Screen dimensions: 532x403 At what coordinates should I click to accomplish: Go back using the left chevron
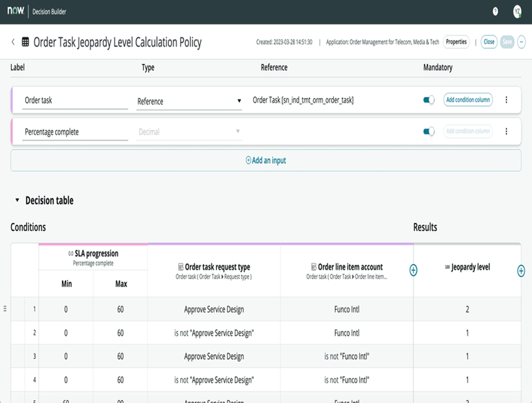(x=13, y=42)
